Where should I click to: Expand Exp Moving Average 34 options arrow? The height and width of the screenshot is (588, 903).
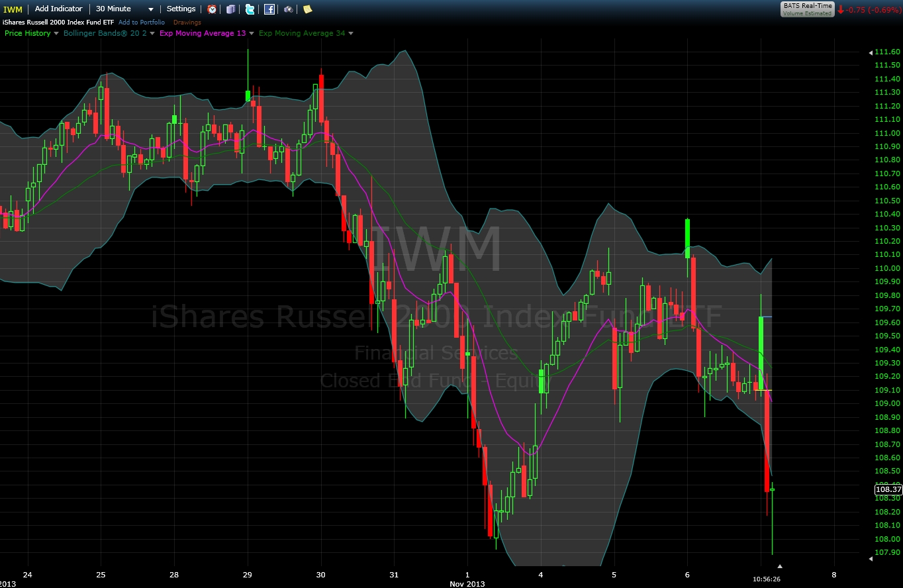pyautogui.click(x=351, y=33)
